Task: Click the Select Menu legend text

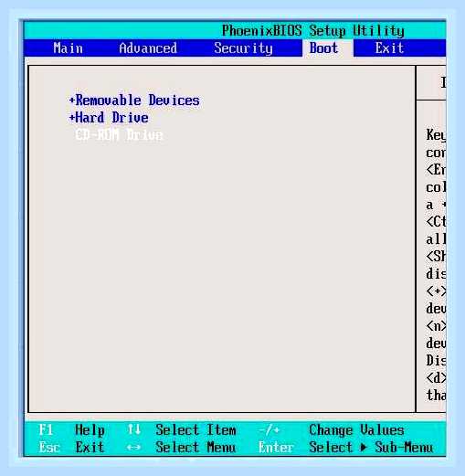Action: (x=196, y=448)
